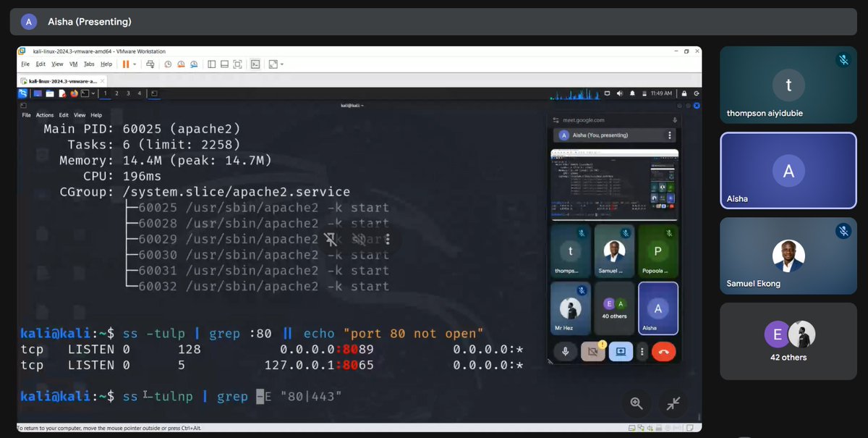
Task: Open the terminal Help menu
Action: pos(96,115)
